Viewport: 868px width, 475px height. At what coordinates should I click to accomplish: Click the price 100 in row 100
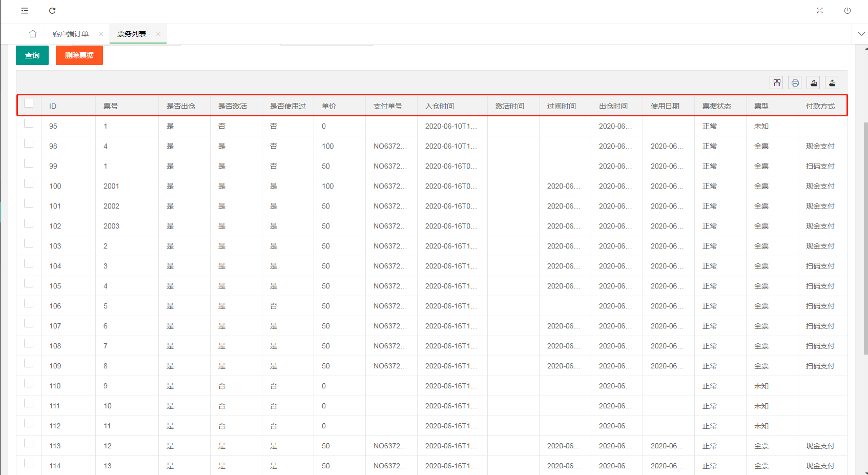pos(328,186)
